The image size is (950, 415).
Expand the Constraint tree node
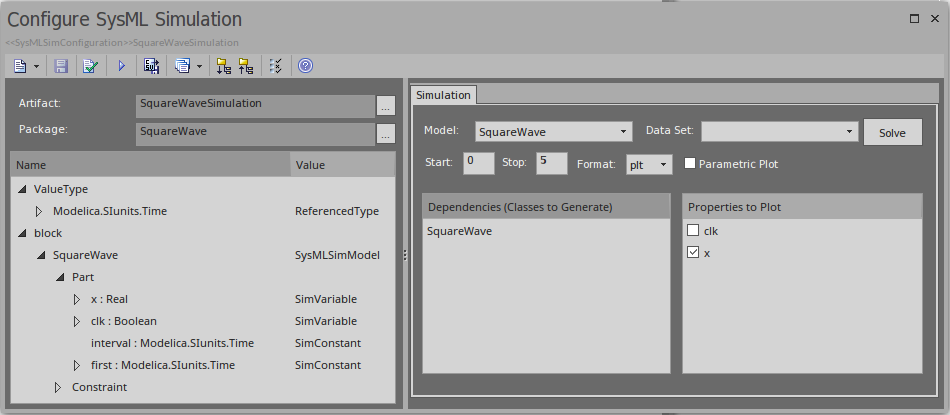(58, 387)
